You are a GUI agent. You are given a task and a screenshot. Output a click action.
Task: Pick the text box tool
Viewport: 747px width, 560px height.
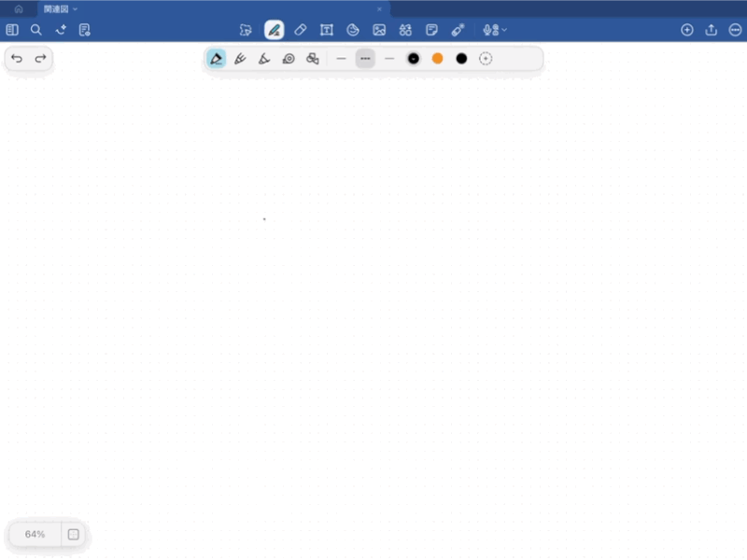(x=327, y=30)
